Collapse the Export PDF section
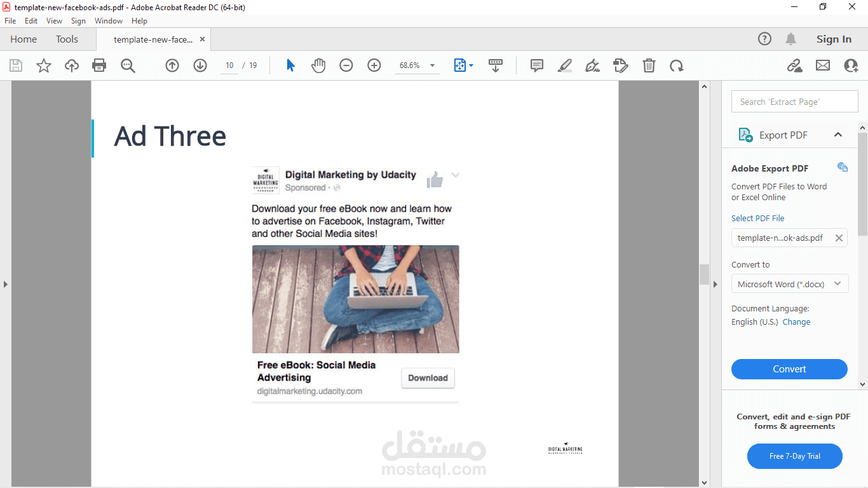Image resolution: width=868 pixels, height=488 pixels. coord(838,135)
